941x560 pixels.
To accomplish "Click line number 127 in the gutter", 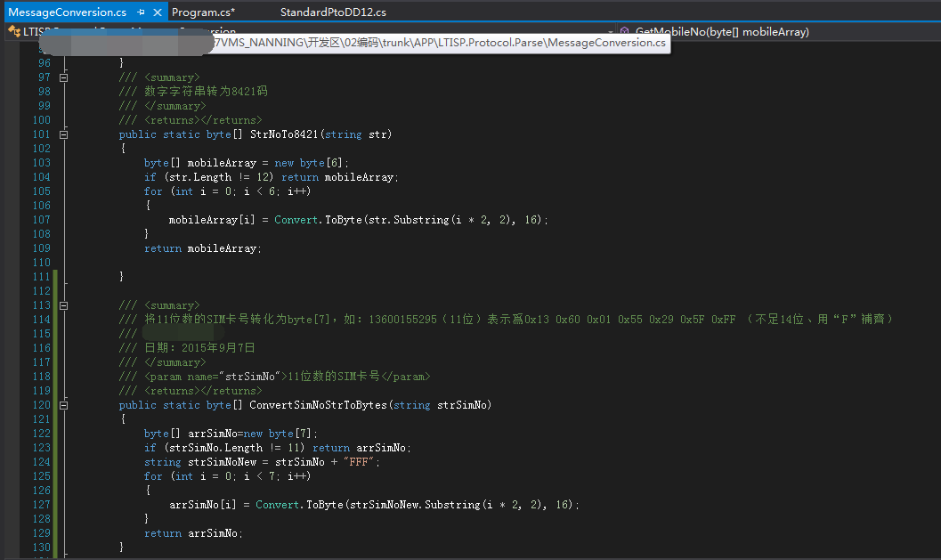I will (41, 505).
